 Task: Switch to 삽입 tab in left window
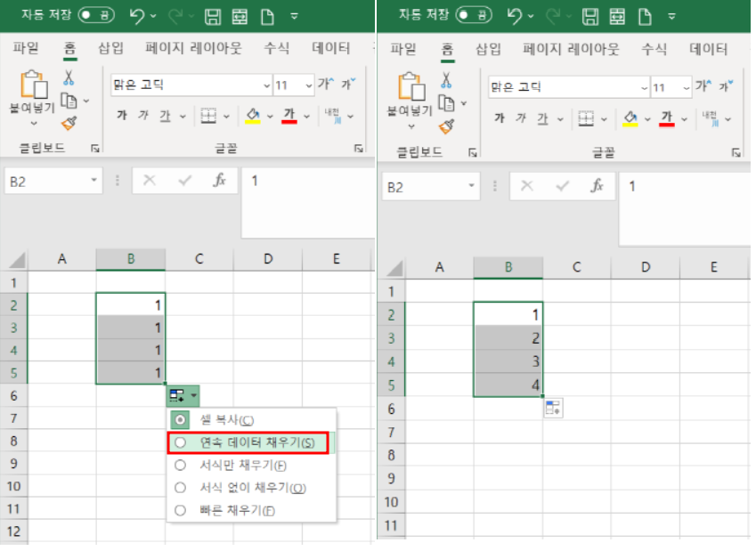[111, 48]
